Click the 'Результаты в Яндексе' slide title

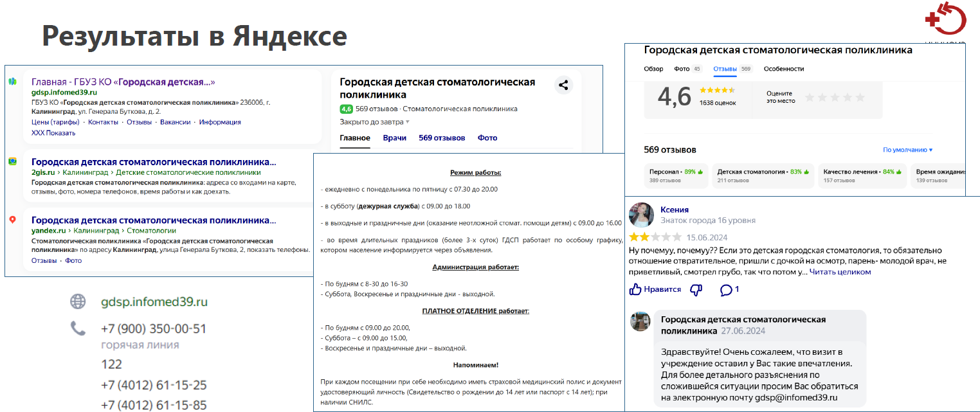(x=194, y=36)
